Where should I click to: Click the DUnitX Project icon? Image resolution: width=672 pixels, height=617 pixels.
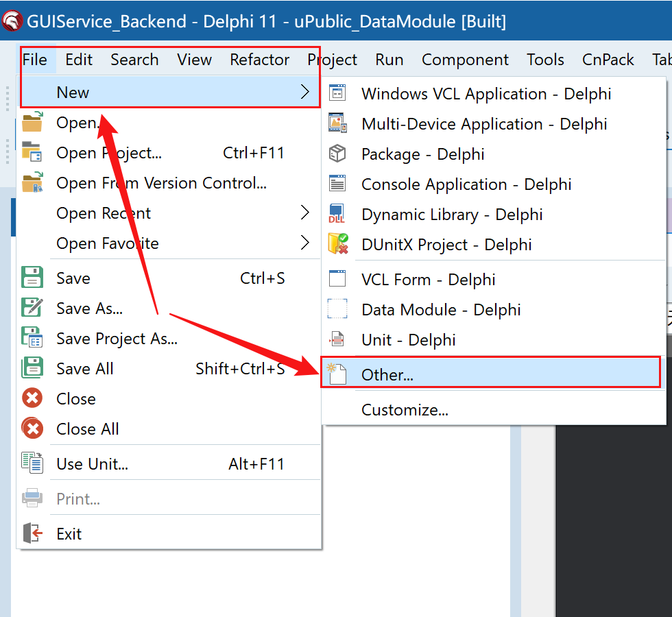click(337, 243)
